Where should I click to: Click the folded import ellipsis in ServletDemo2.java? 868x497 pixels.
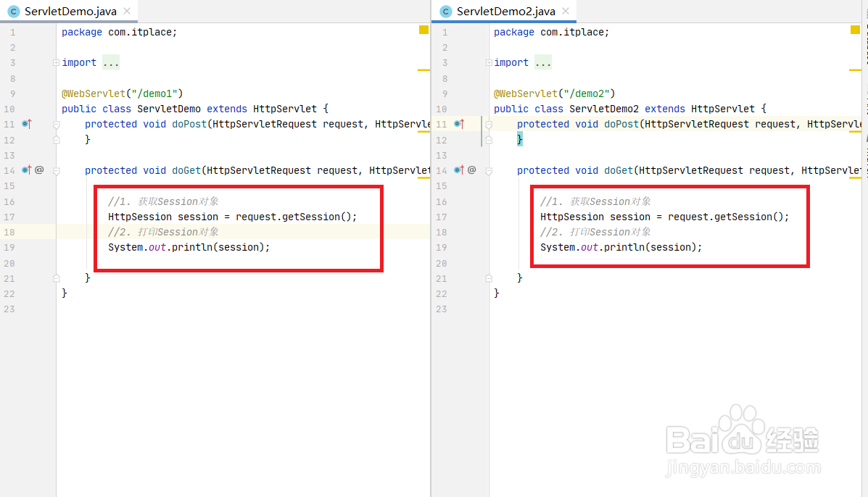(543, 63)
